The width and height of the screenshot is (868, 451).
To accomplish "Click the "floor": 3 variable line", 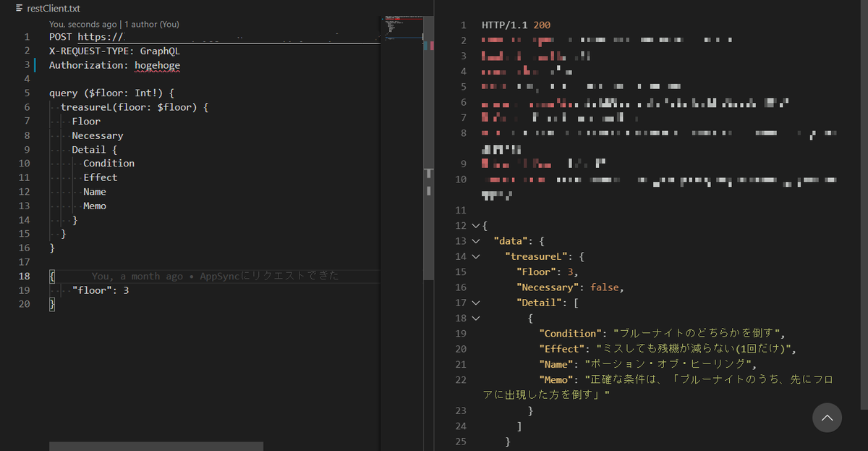I will [x=101, y=290].
